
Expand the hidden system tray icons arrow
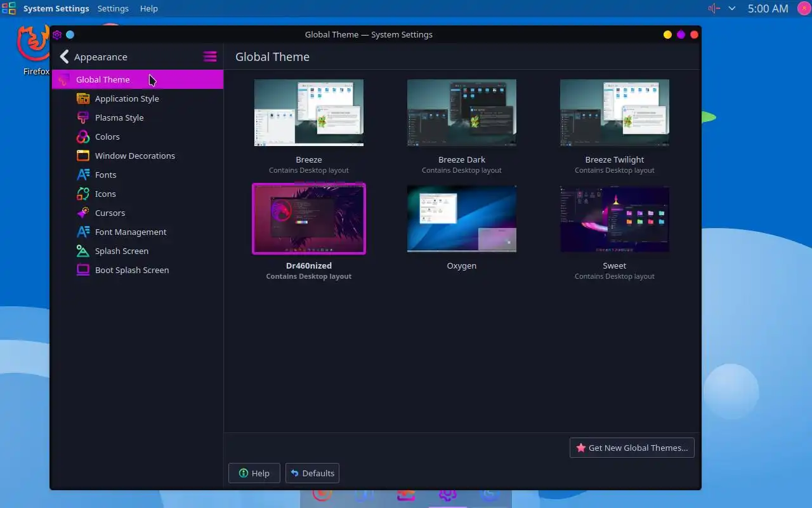(x=732, y=8)
